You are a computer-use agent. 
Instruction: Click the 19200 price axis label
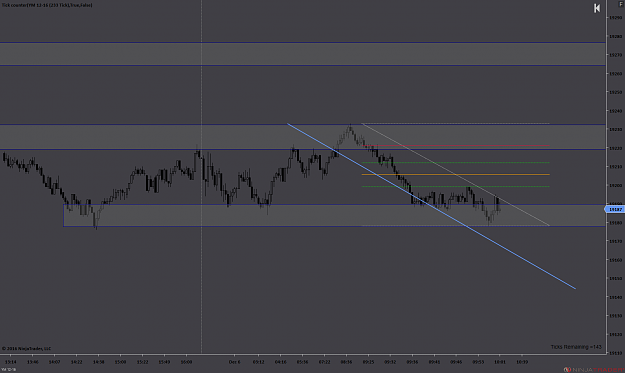(615, 185)
